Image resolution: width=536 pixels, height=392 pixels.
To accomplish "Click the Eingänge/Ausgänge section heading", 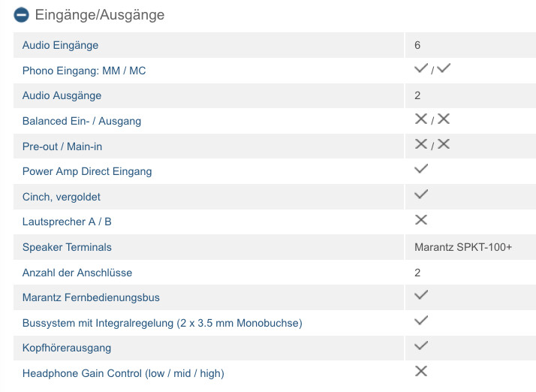I will (x=100, y=15).
